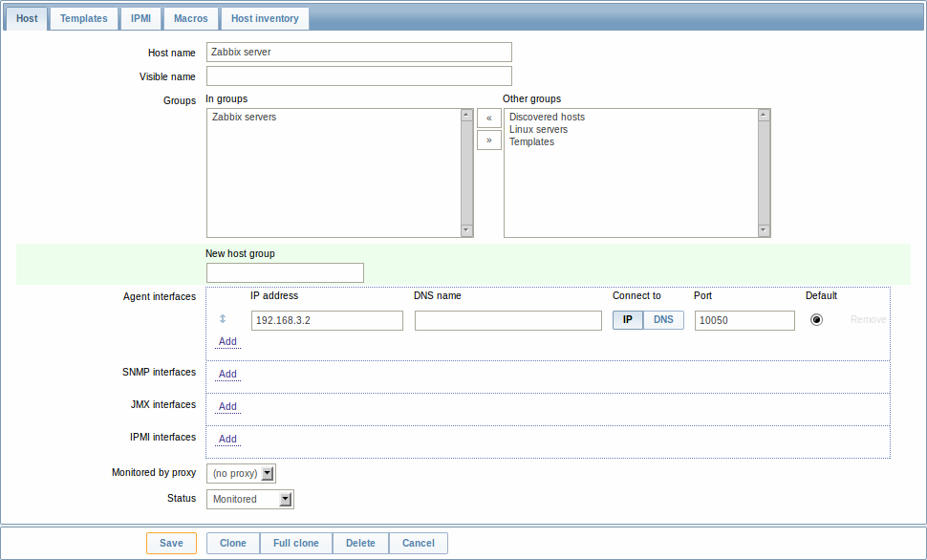Click scroll-up arrow of In groups list
Viewport: 927px width, 560px height.
[x=466, y=115]
